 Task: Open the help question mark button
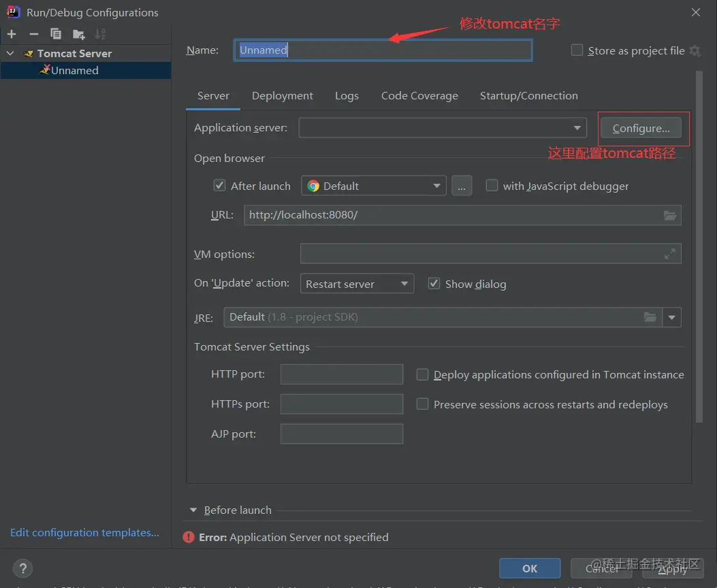tap(23, 568)
